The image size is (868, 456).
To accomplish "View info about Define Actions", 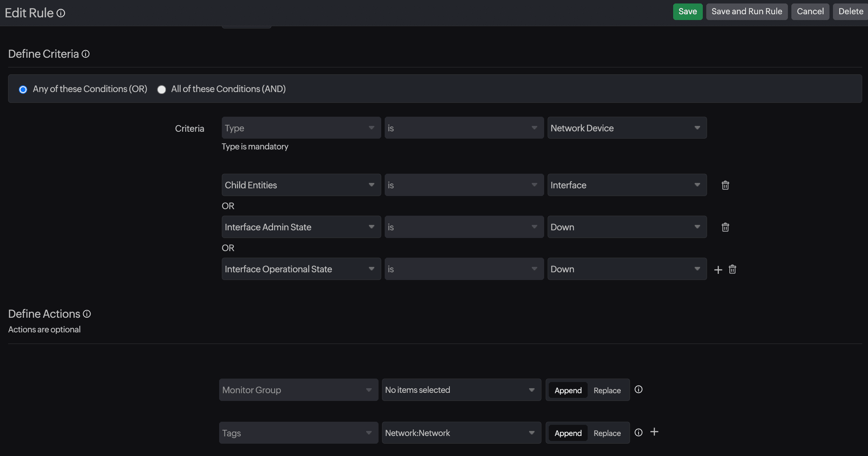I will [87, 314].
